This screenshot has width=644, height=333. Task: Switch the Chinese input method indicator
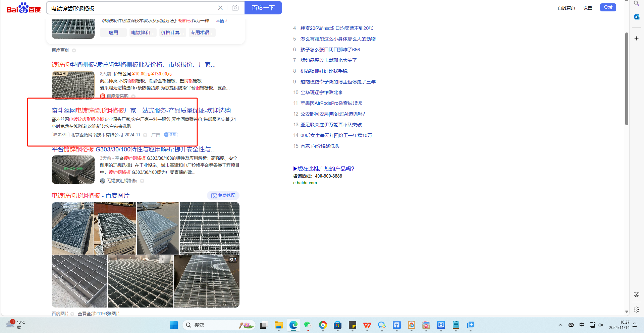pyautogui.click(x=582, y=325)
